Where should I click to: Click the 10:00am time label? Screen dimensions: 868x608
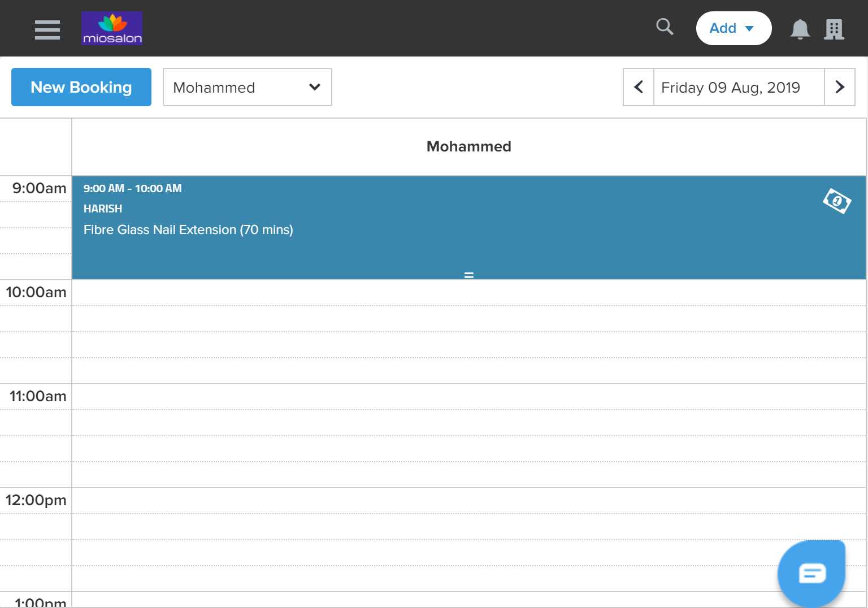pos(36,292)
